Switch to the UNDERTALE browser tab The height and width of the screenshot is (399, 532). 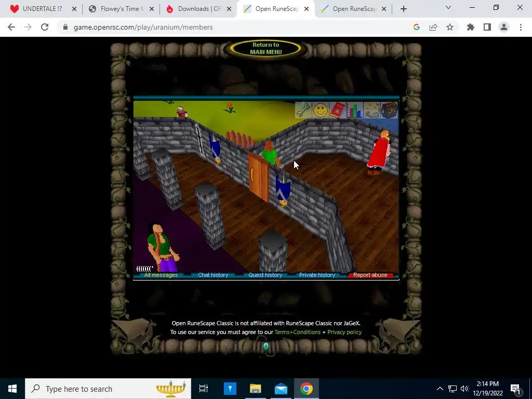click(42, 9)
